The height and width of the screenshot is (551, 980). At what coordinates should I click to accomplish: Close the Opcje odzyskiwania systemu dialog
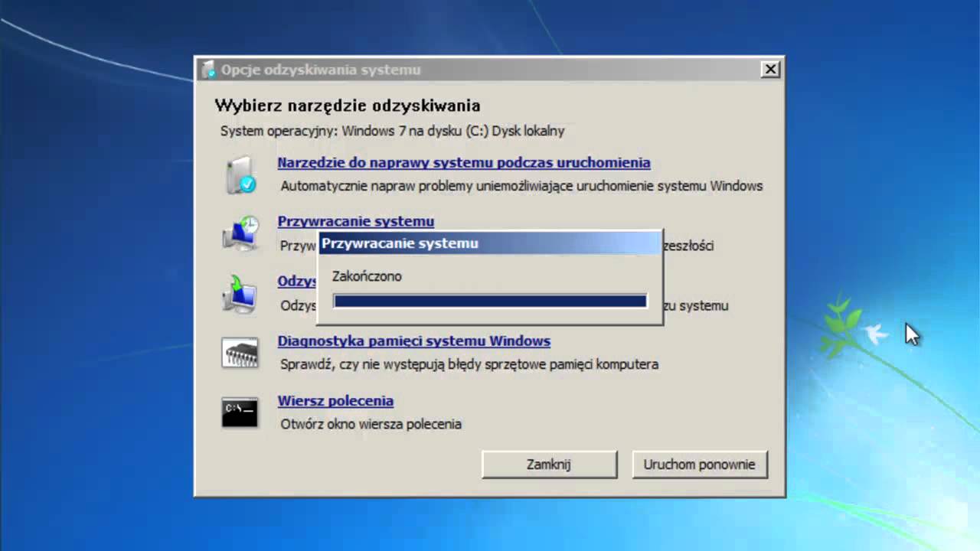tap(771, 70)
